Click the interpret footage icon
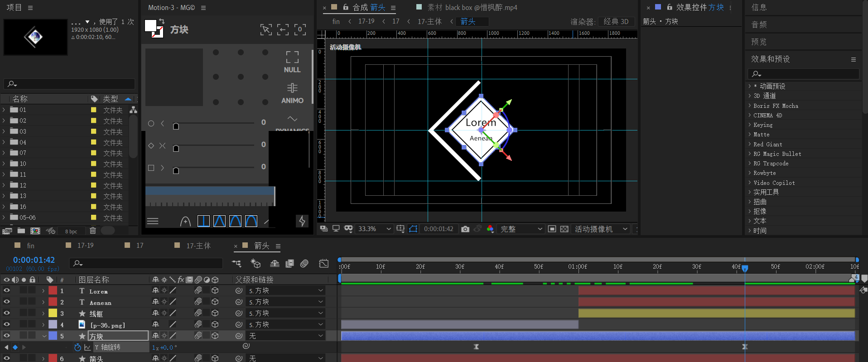Screen dimensions: 868x362 click(x=7, y=231)
